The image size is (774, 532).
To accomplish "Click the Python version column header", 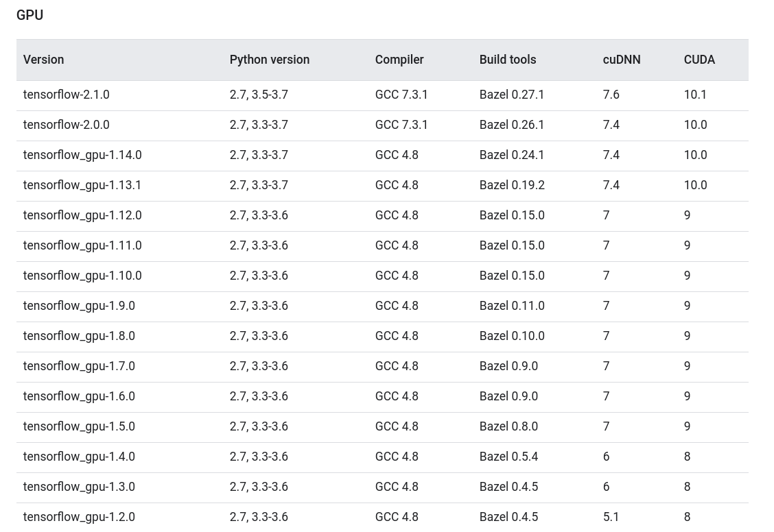I will tap(270, 60).
